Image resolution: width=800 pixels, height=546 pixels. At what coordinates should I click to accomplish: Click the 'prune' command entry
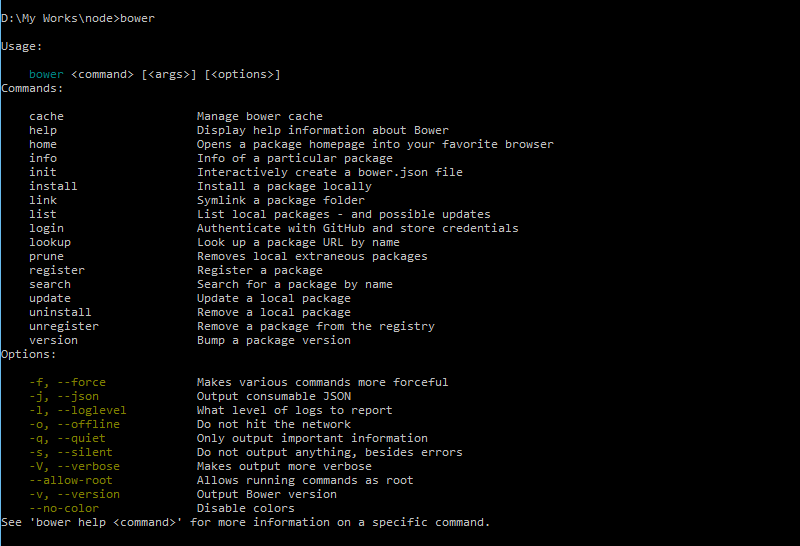47,256
